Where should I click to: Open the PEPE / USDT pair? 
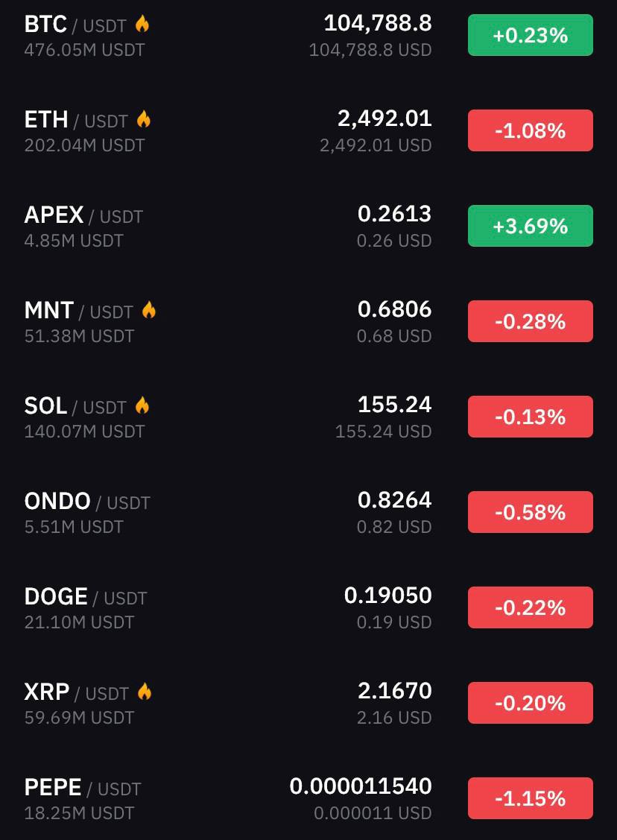point(82,788)
